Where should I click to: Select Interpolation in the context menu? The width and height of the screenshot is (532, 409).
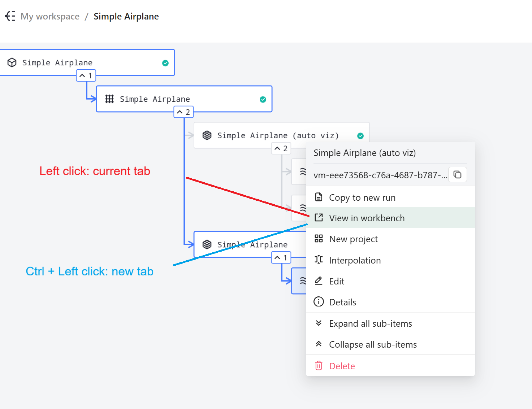coord(355,260)
